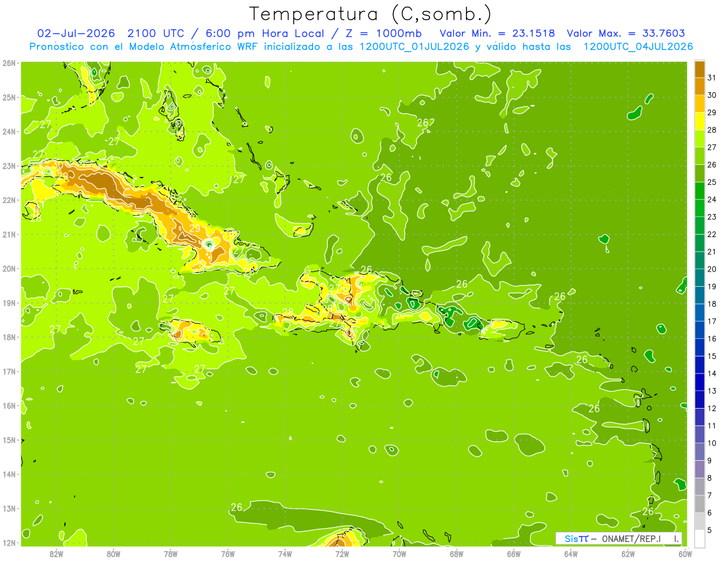The width and height of the screenshot is (728, 562).
Task: Click colorbar scale value 6
Action: (x=710, y=513)
